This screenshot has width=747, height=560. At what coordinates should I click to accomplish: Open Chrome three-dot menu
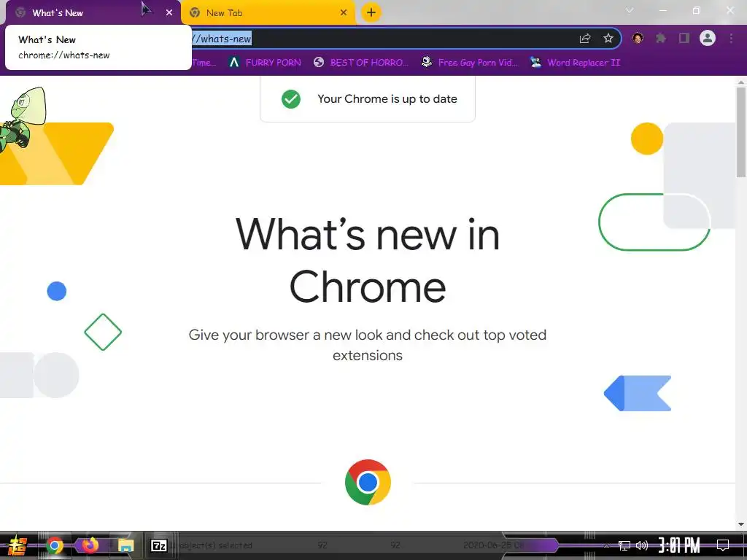point(731,38)
